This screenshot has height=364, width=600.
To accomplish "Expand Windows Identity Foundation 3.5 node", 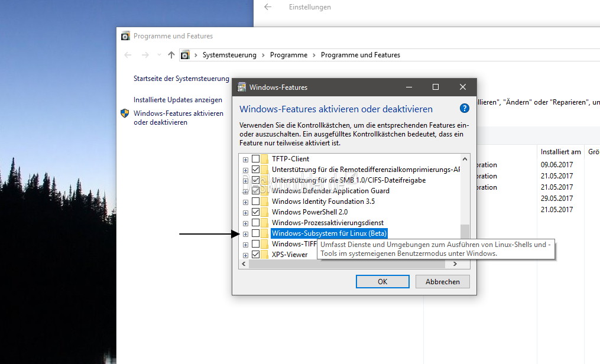I will click(x=246, y=202).
